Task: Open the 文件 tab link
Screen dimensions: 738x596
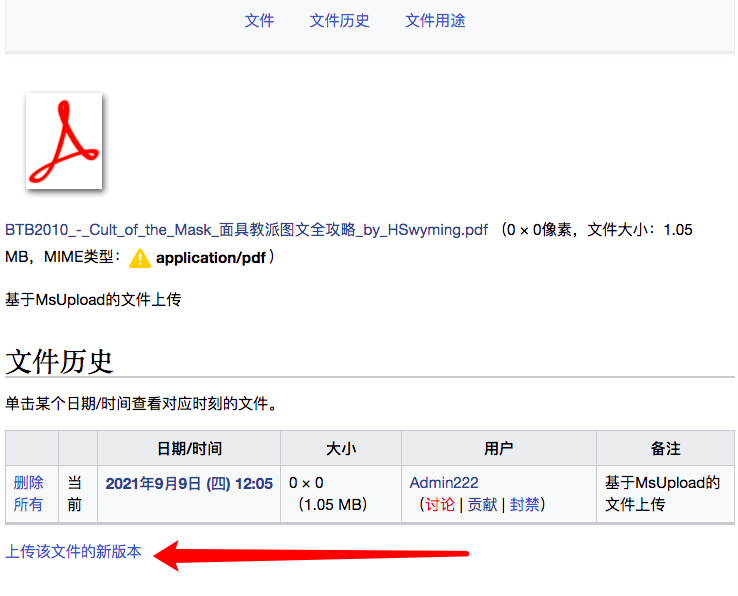Action: coord(259,20)
